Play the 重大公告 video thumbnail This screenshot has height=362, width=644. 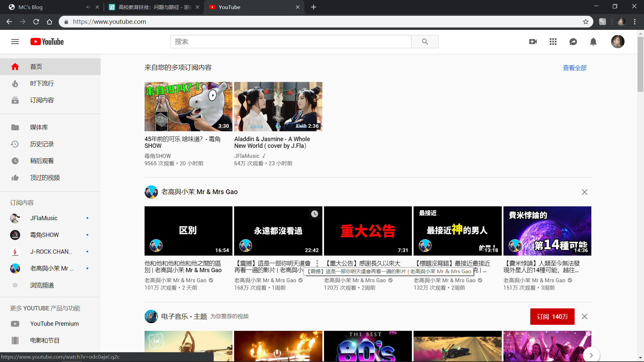(x=368, y=231)
